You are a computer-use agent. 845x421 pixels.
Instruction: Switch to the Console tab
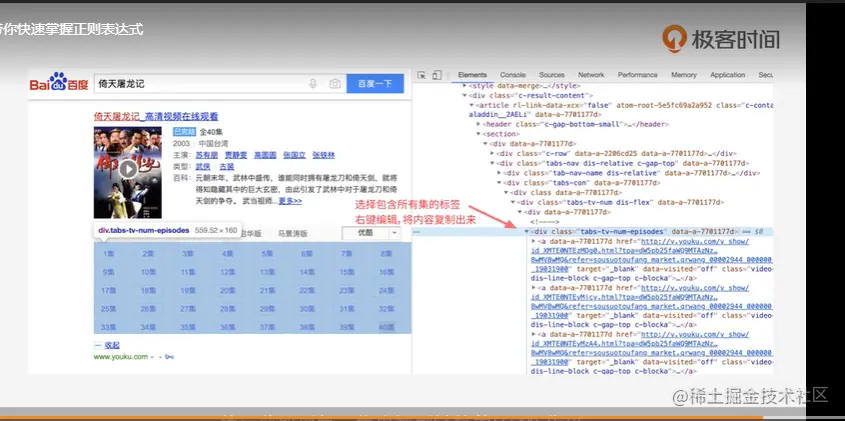512,75
